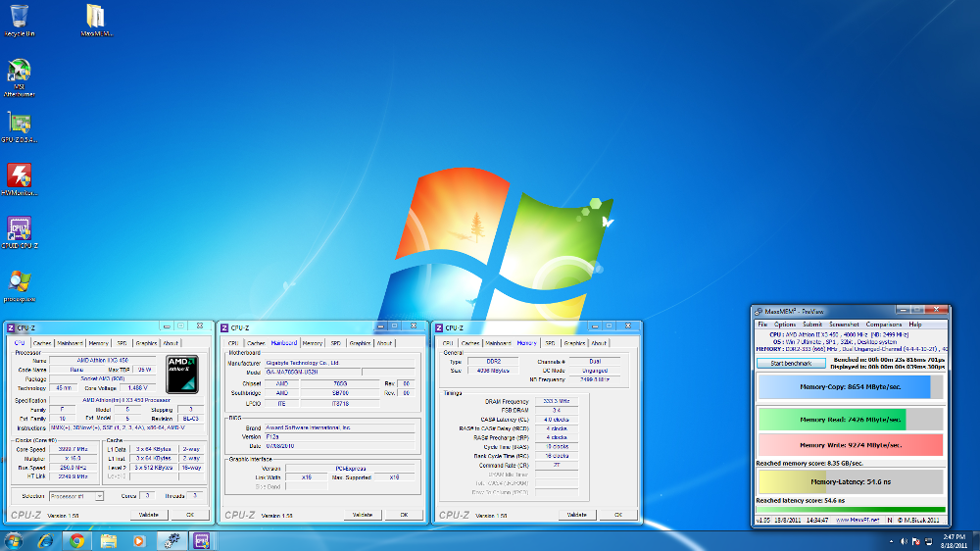Viewport: 980px width, 551px height.
Task: Open Action Center flag tray icon
Action: click(916, 541)
